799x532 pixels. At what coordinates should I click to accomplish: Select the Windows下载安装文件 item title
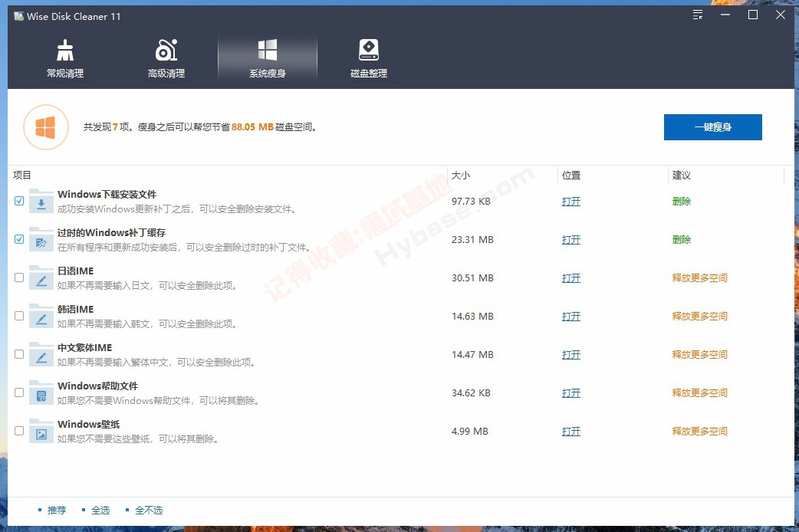[107, 194]
